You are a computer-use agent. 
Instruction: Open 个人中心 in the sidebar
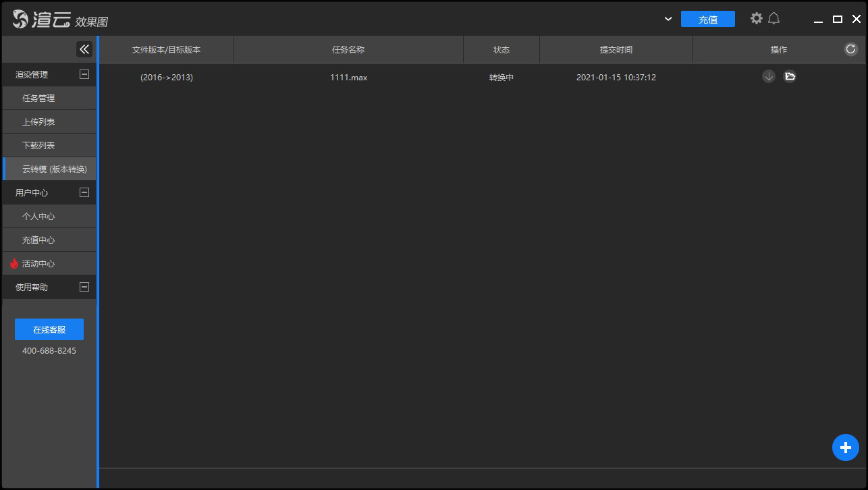(49, 216)
